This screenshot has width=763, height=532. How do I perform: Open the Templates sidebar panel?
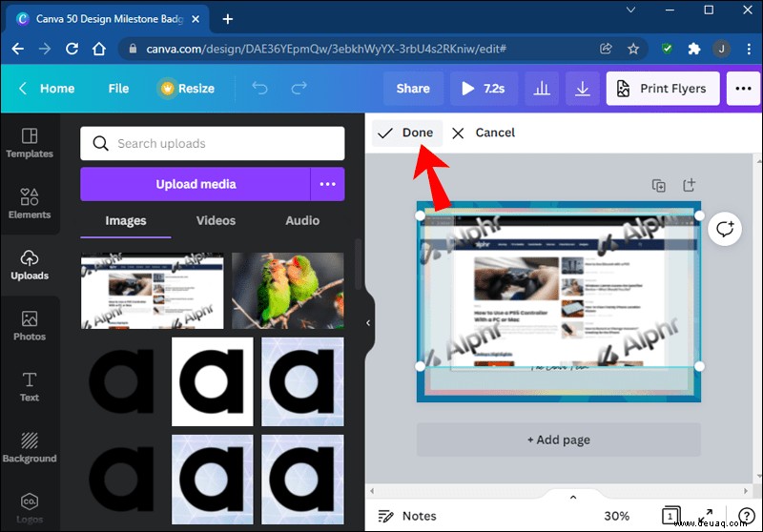tap(30, 143)
